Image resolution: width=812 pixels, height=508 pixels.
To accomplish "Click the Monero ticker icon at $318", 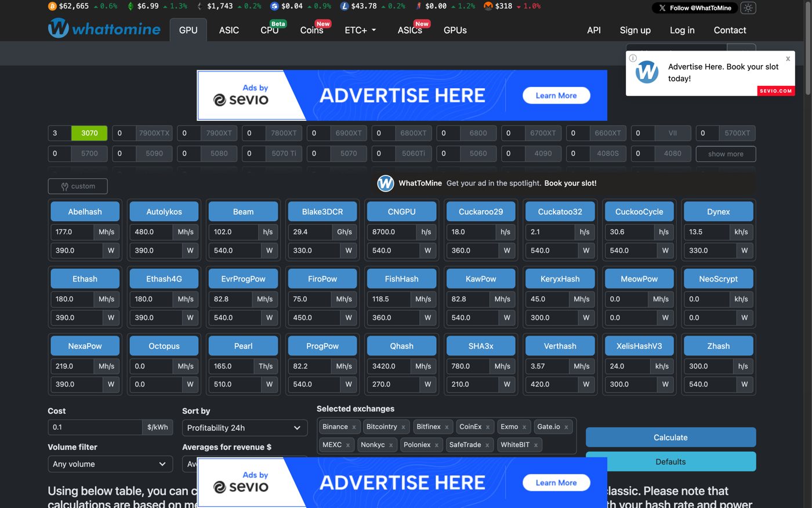I will click(x=488, y=6).
